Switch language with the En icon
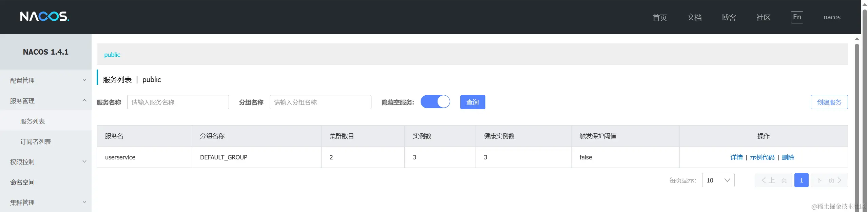Image resolution: width=868 pixels, height=212 pixels. (797, 17)
